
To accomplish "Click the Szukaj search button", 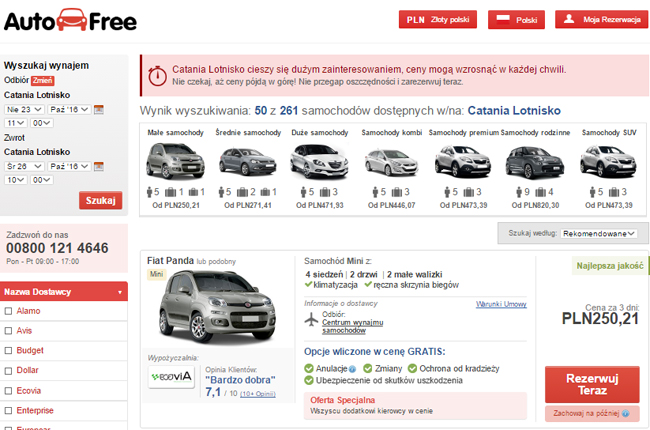I will [100, 200].
